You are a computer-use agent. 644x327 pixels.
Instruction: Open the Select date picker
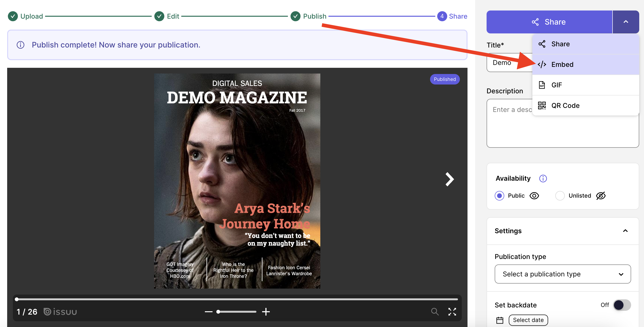(528, 320)
